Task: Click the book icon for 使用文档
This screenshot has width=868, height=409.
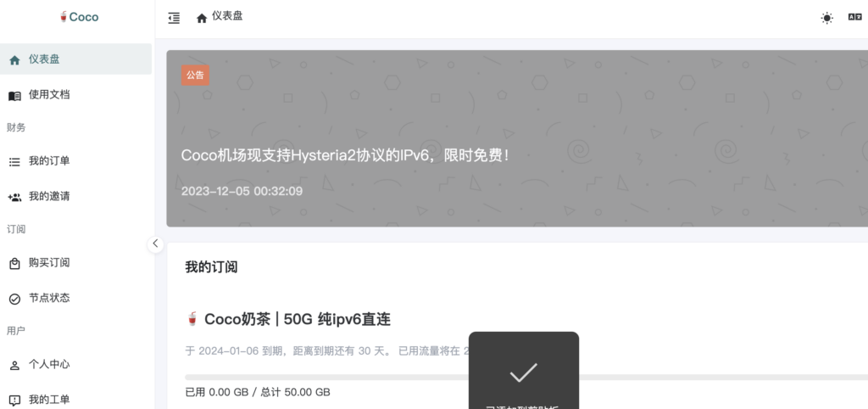Action: coord(15,96)
